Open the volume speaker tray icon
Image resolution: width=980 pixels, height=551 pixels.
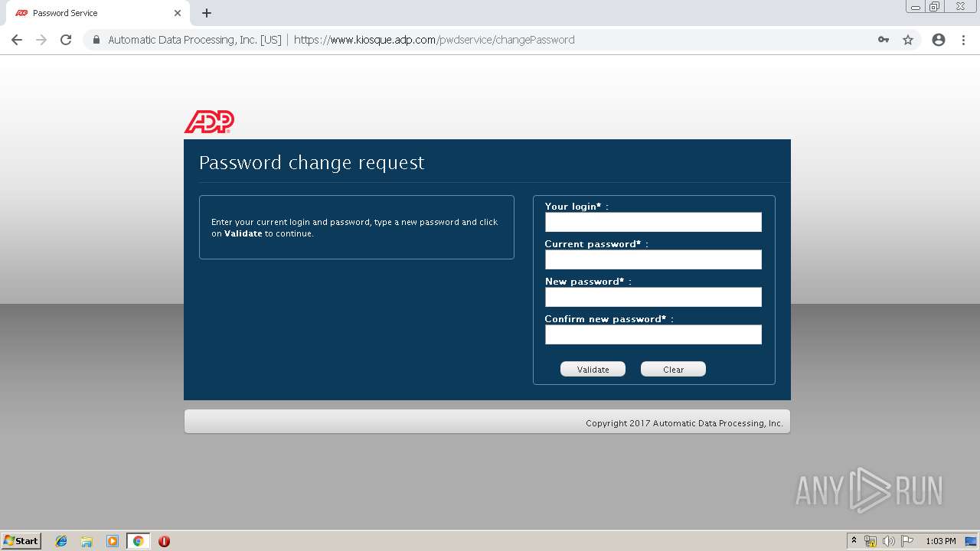889,541
